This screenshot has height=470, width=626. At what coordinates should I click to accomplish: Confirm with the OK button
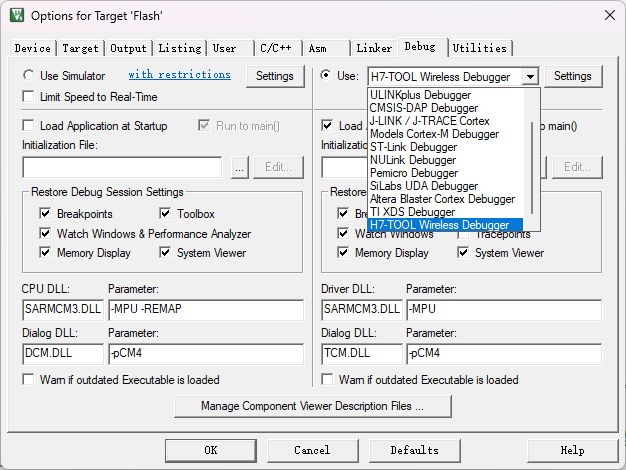click(x=211, y=450)
